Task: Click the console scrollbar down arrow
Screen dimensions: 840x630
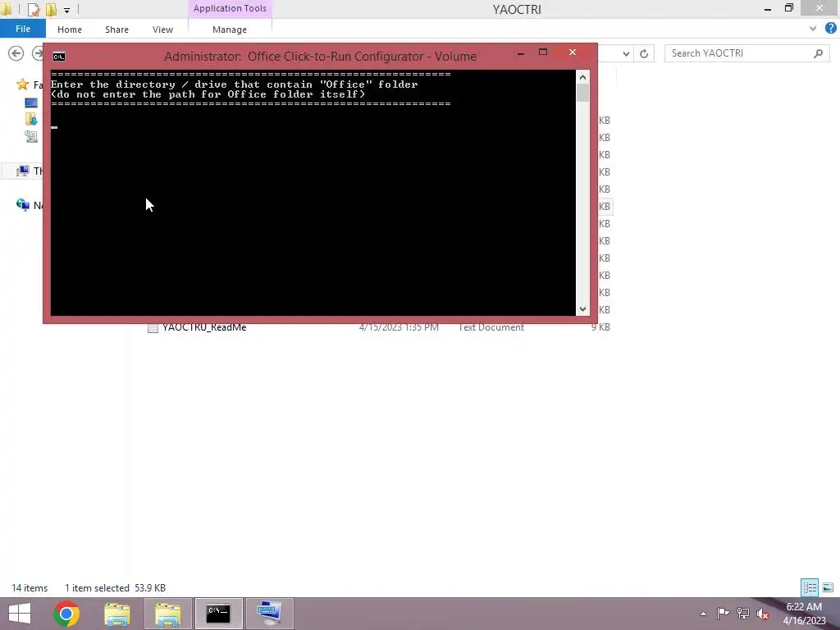Action: (583, 309)
